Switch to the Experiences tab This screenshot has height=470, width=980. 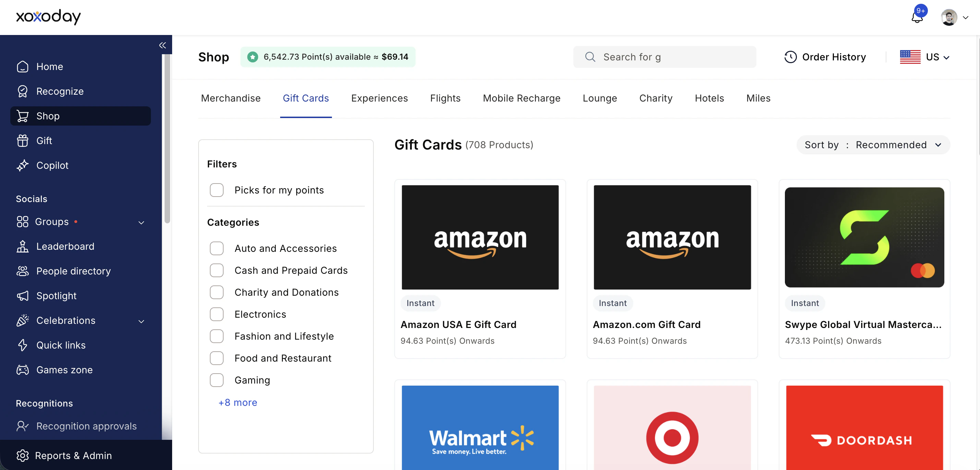click(379, 98)
